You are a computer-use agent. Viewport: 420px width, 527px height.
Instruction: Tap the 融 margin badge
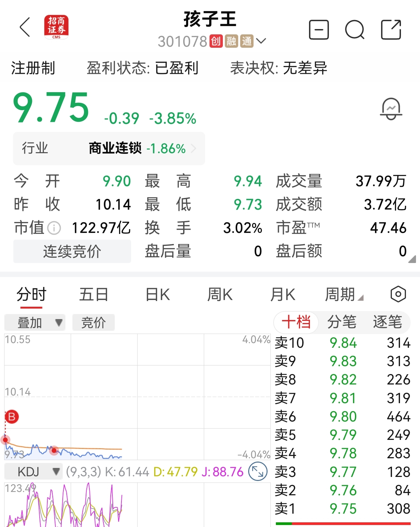pyautogui.click(x=231, y=41)
